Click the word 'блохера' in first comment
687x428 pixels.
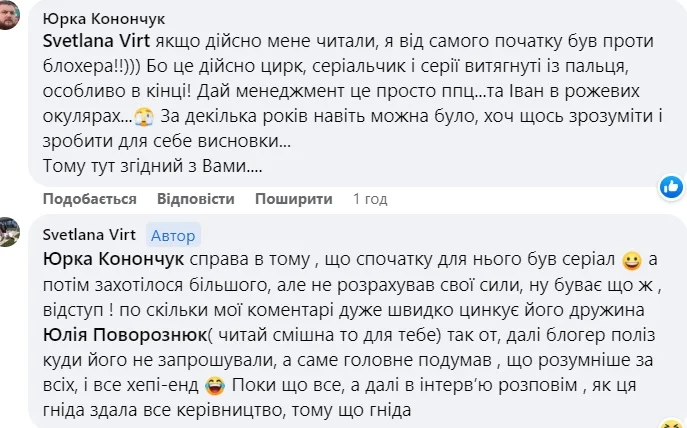78,69
